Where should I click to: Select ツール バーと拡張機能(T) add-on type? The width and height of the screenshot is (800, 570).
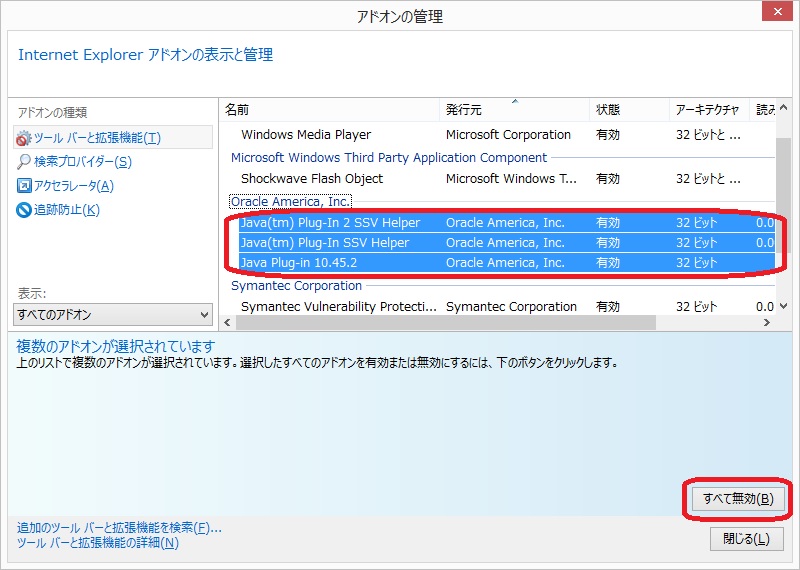tap(113, 138)
